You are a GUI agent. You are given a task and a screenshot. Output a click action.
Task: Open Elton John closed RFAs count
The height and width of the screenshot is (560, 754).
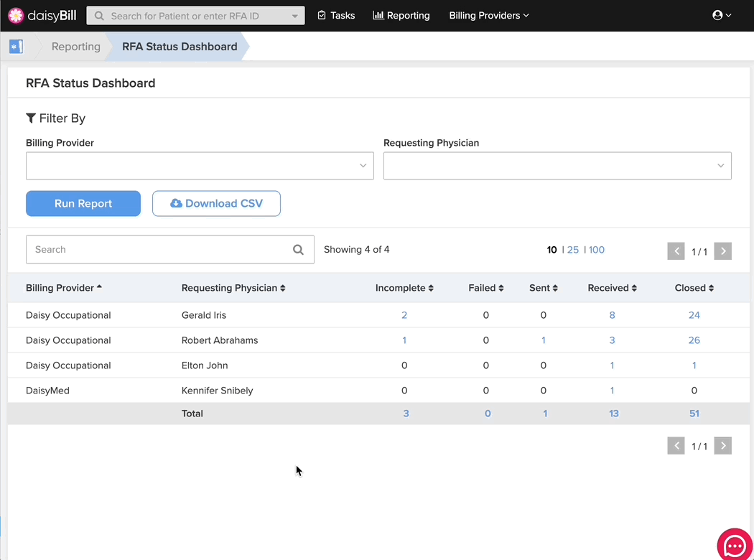(x=694, y=365)
